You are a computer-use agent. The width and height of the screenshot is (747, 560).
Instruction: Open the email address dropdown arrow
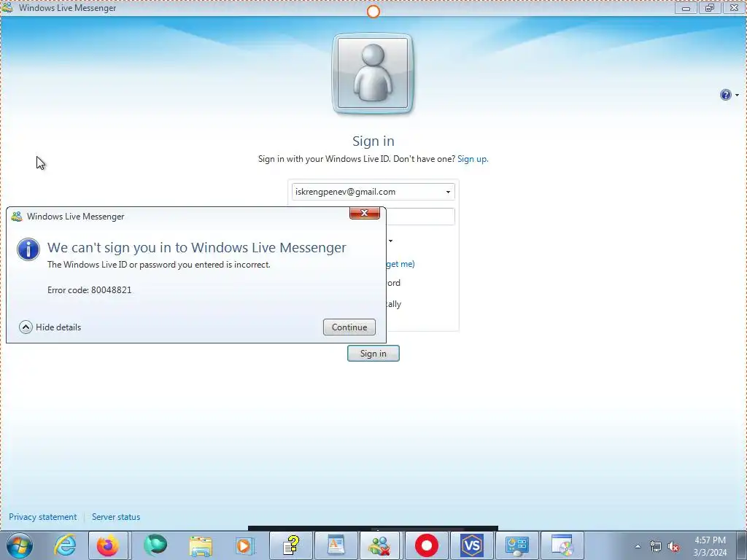(448, 192)
